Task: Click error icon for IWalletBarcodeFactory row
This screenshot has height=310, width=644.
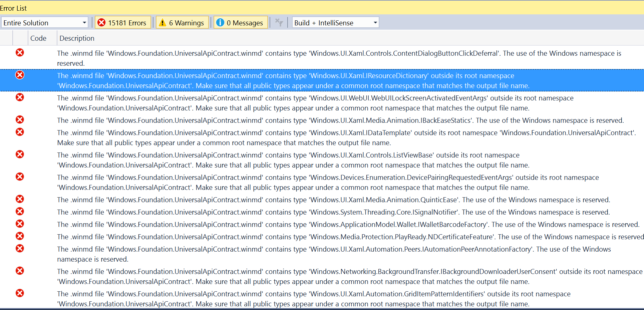Action: coord(20,224)
